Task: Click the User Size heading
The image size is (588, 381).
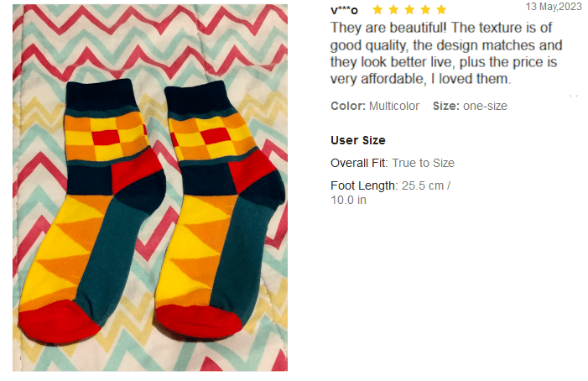Action: click(358, 140)
